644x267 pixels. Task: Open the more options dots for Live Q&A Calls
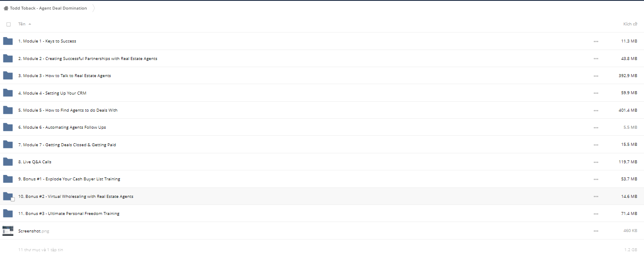[x=596, y=162]
